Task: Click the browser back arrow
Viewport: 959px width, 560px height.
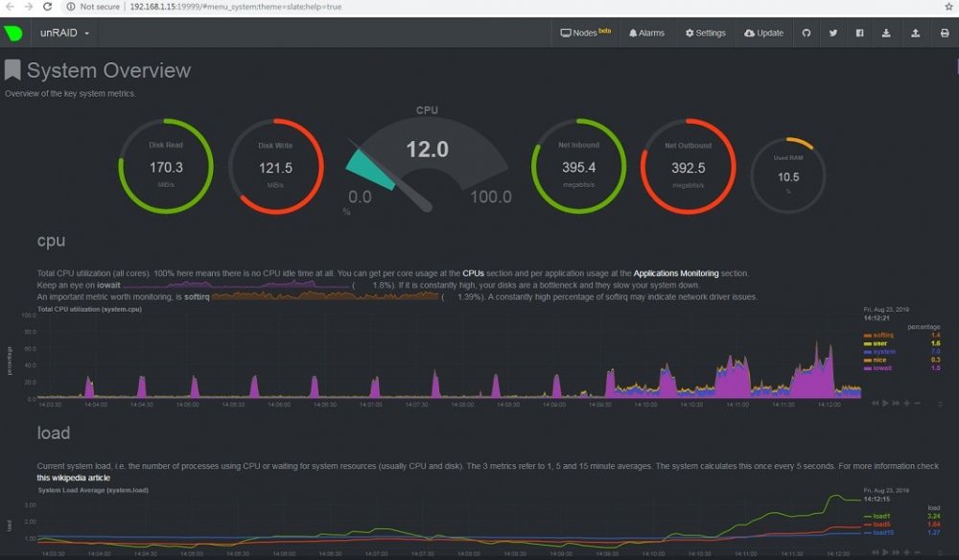Action: point(10,7)
